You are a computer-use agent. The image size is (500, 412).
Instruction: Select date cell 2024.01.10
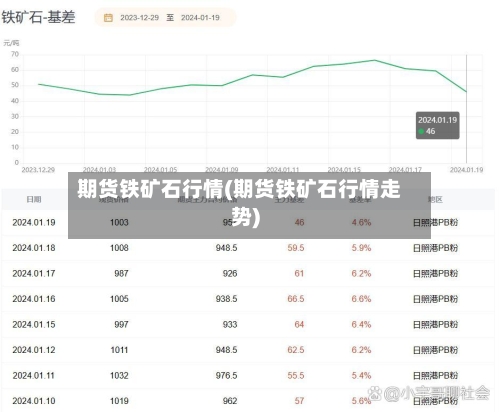pos(34,401)
